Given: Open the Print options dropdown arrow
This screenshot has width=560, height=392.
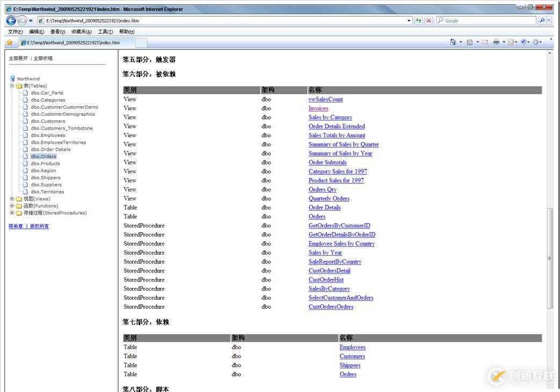Looking at the screenshot, I should [x=504, y=42].
